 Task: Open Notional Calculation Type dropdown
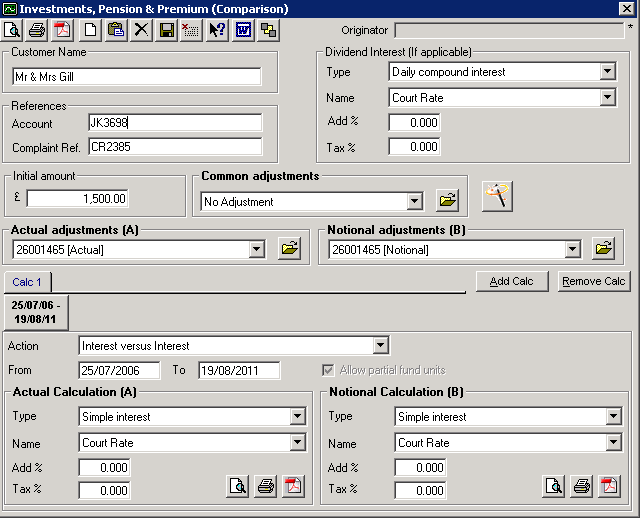[x=613, y=416]
